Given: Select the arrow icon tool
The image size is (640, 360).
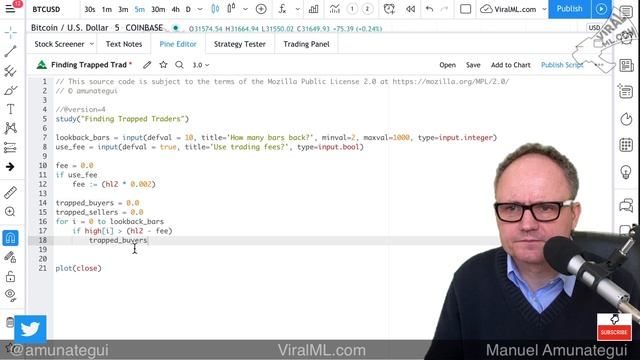Looking at the screenshot, I should 10,167.
